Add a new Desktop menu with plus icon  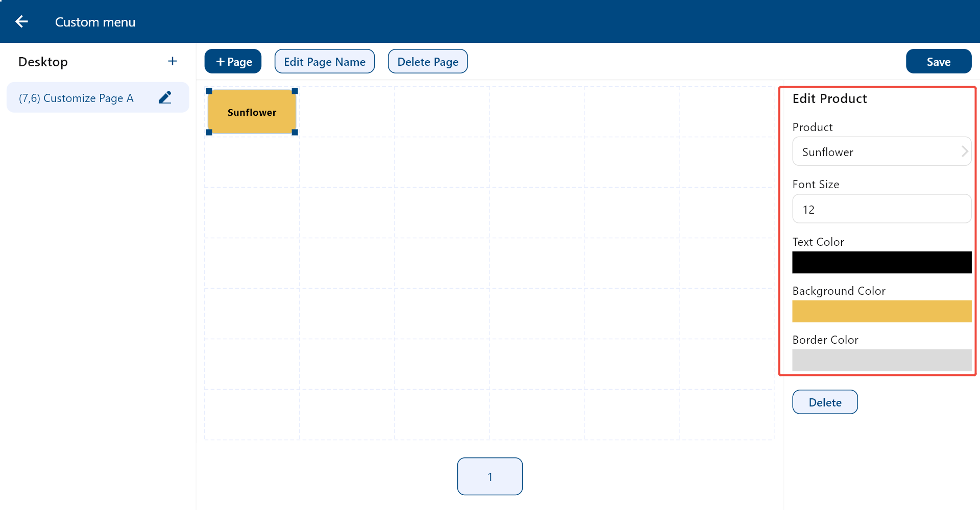pyautogui.click(x=173, y=61)
